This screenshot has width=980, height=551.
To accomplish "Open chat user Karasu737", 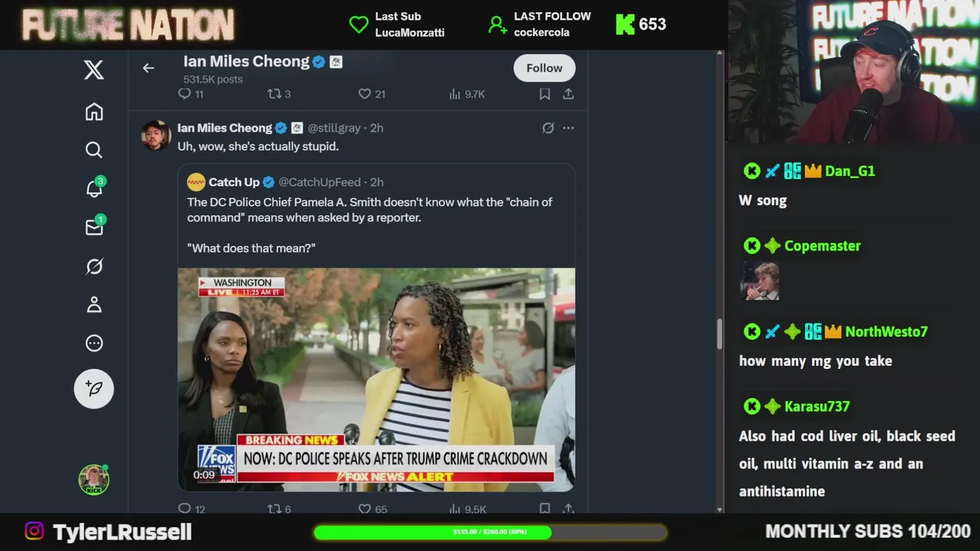I will click(x=817, y=406).
